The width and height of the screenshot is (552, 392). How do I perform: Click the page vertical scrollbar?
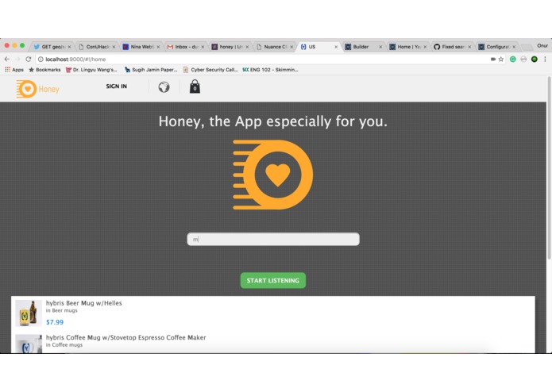tap(549, 169)
